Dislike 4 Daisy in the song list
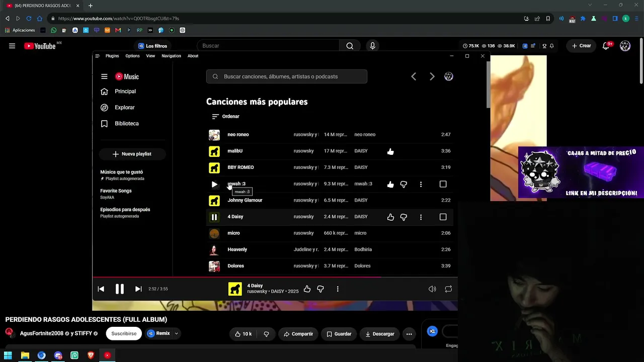This screenshot has height=362, width=644. 404,217
